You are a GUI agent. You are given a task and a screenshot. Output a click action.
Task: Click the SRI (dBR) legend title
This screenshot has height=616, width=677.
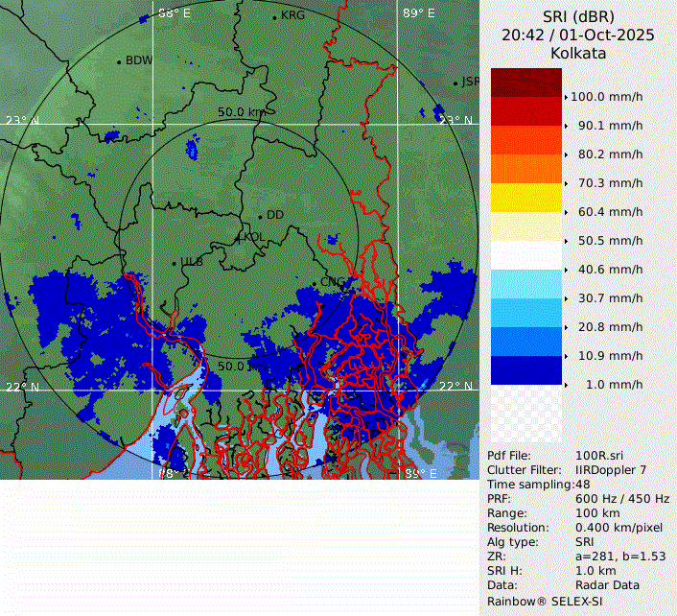point(577,18)
